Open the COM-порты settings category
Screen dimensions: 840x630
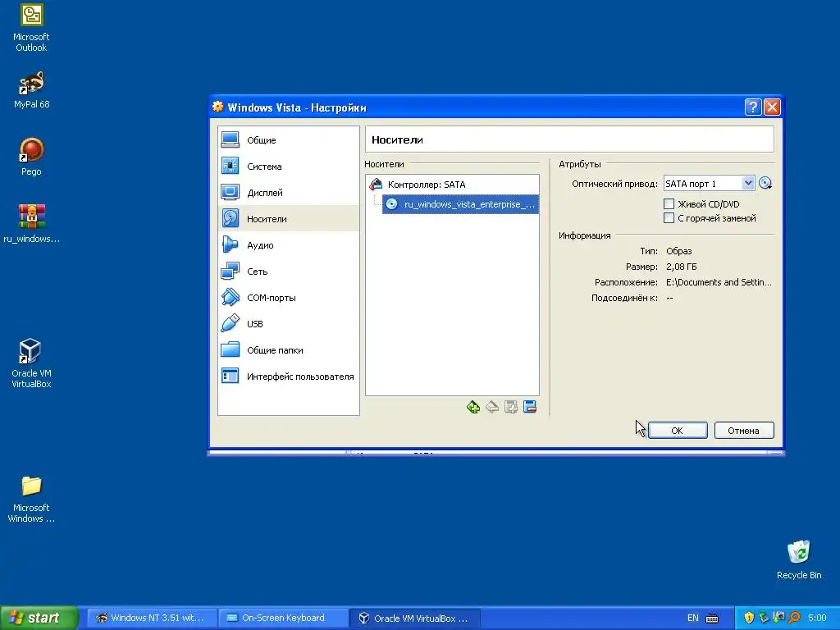tap(288, 297)
